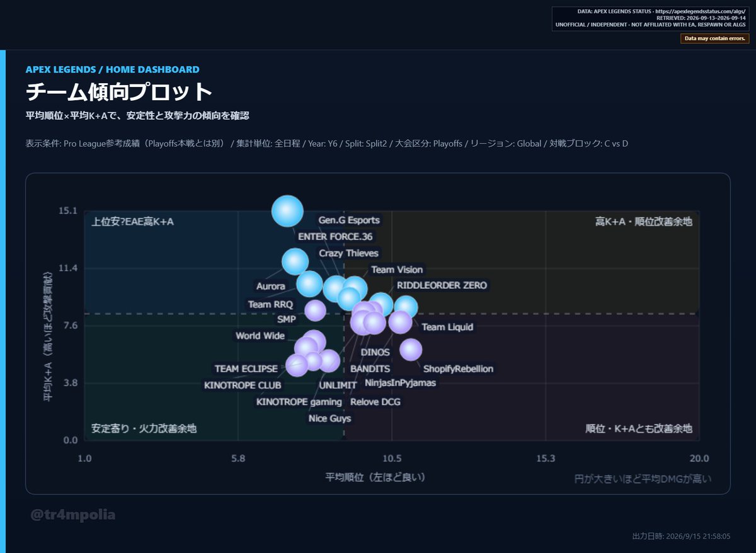Click the x-axis tick 10.5
This screenshot has width=756, height=553.
coord(392,459)
